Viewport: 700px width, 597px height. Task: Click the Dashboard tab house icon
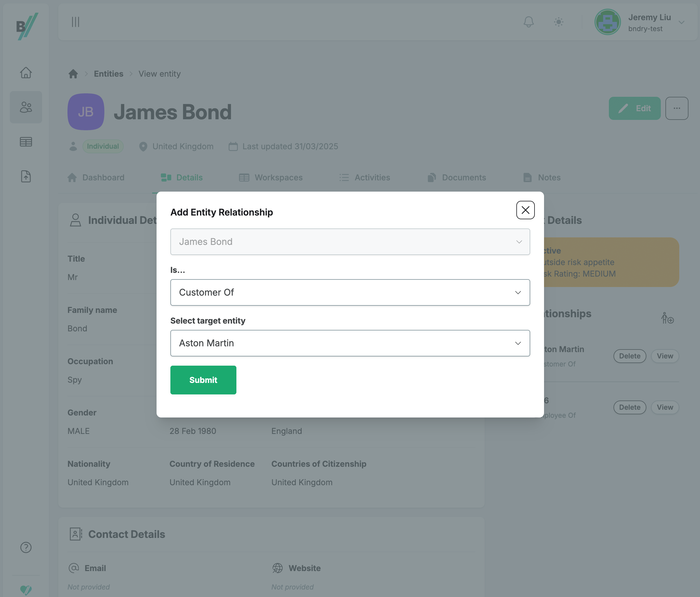(72, 177)
